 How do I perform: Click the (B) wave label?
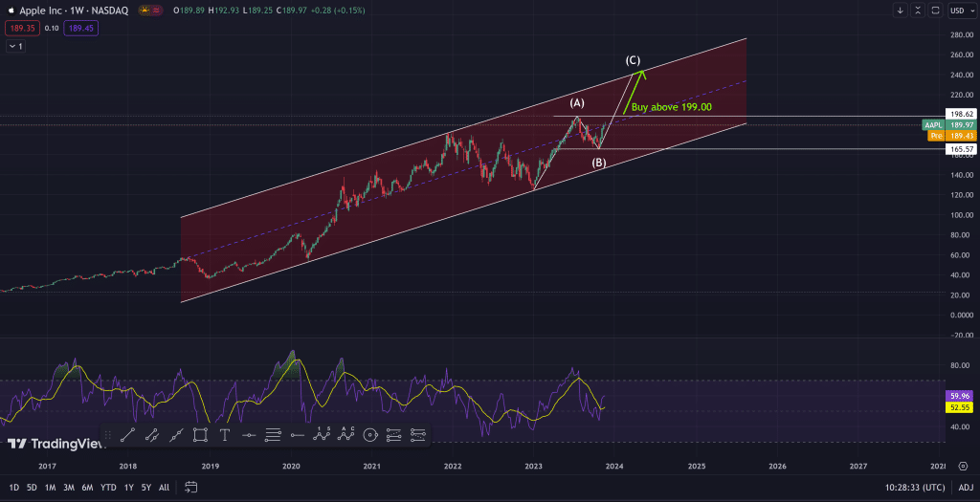coord(599,163)
